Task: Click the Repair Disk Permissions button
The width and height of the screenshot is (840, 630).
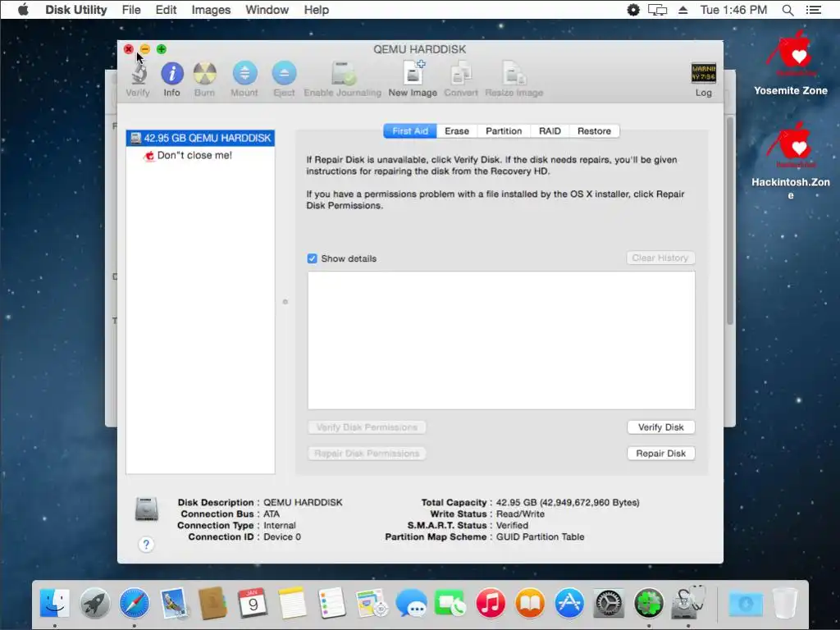Action: coord(367,453)
